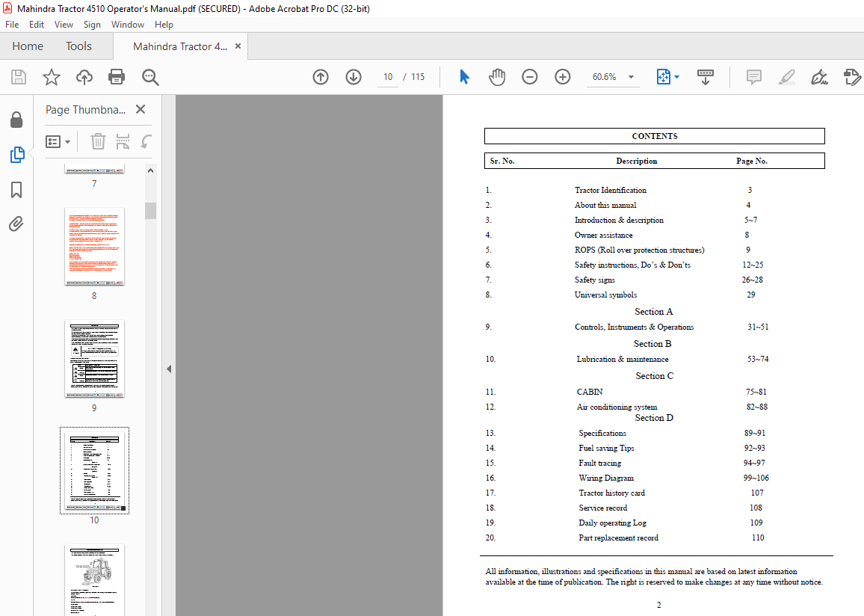Click the Fit page view icon
Image resolution: width=864 pixels, height=616 pixels.
tap(664, 77)
